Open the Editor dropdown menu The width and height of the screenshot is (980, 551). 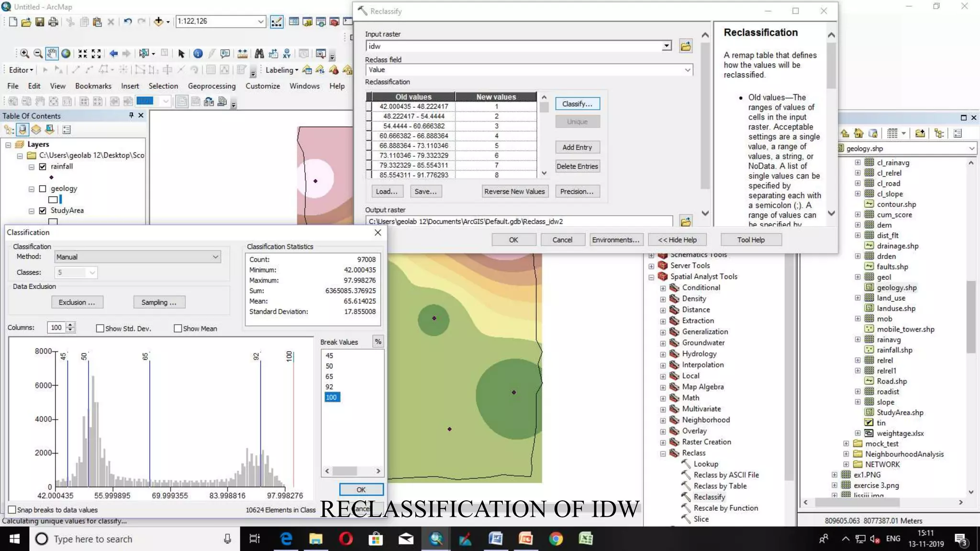click(21, 70)
